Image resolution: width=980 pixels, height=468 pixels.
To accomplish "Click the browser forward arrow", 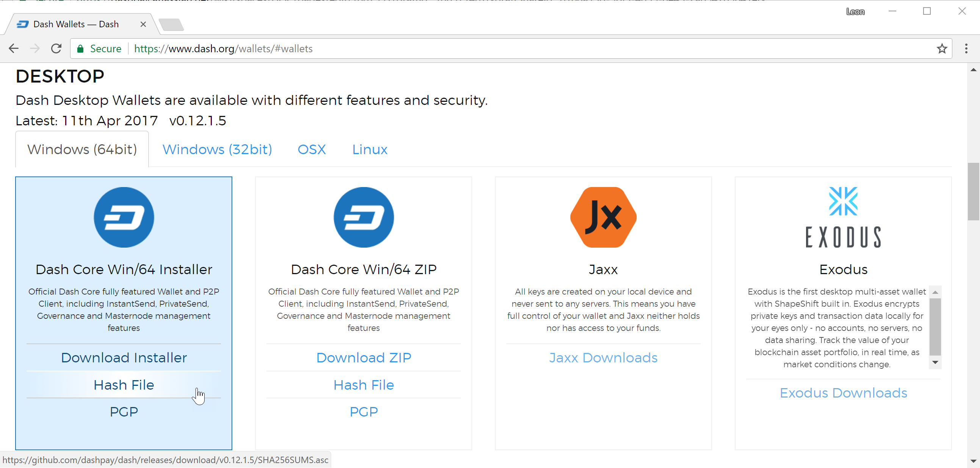I will click(x=35, y=49).
